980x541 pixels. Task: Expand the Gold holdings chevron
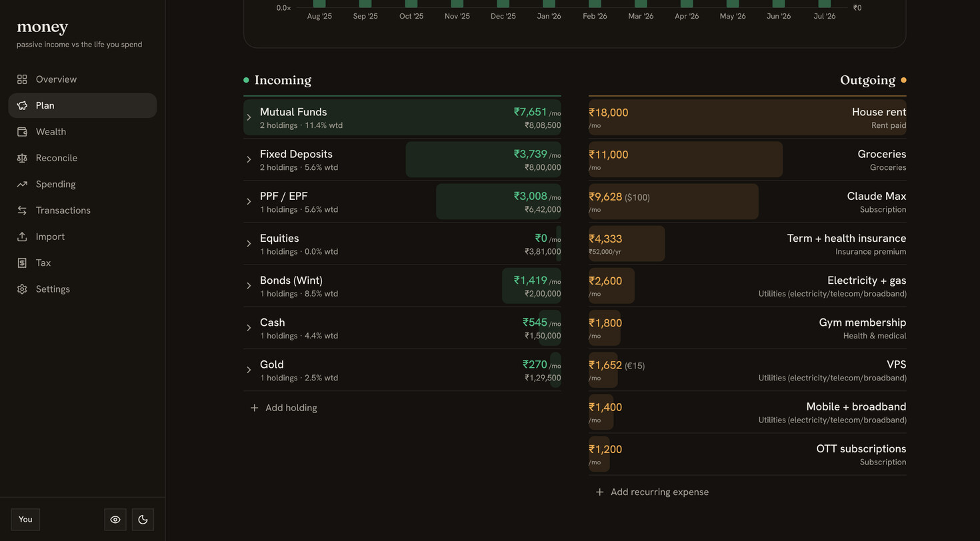[249, 370]
